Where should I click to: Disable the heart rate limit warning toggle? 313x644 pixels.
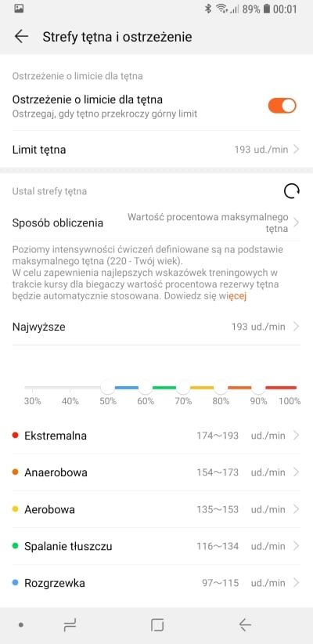(282, 106)
